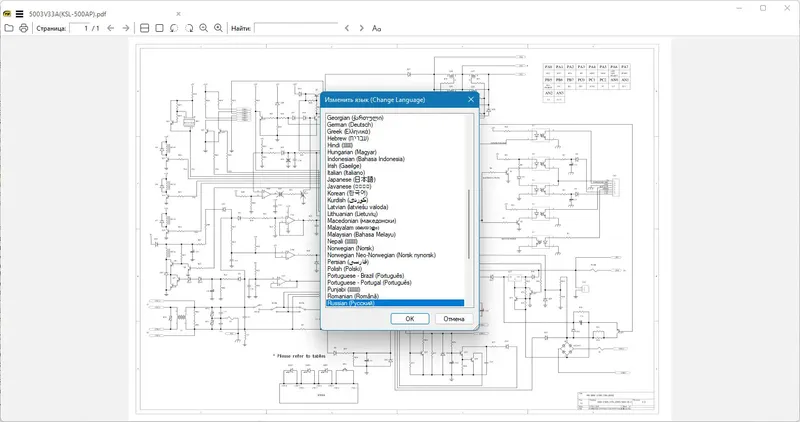Rotate the page clockwise
The image size is (800, 422).
(x=189, y=28)
